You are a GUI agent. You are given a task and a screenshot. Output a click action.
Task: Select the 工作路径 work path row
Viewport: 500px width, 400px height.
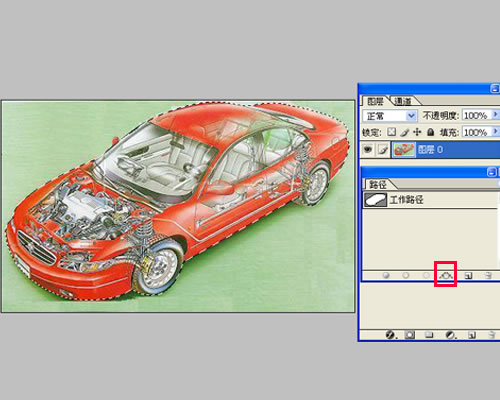[430, 200]
